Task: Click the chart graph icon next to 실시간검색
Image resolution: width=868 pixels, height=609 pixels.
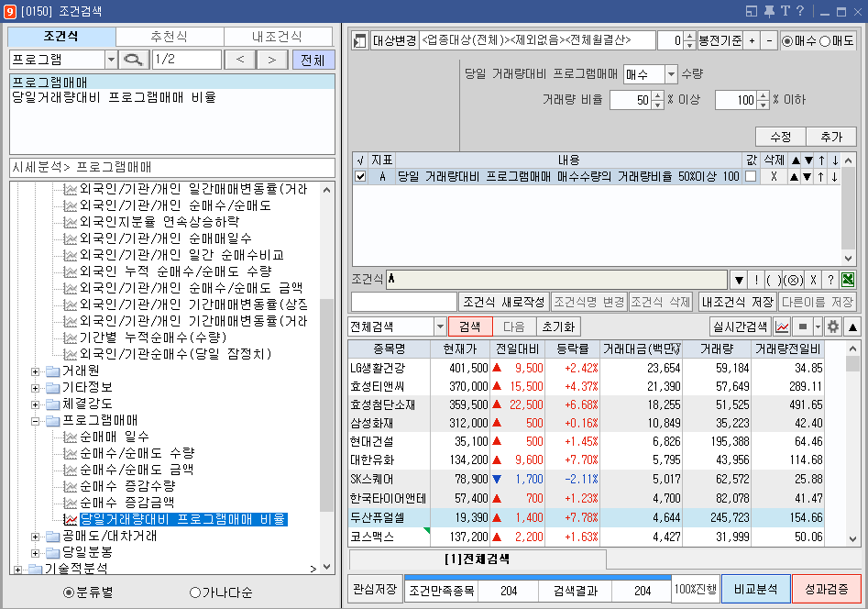Action: tap(781, 325)
